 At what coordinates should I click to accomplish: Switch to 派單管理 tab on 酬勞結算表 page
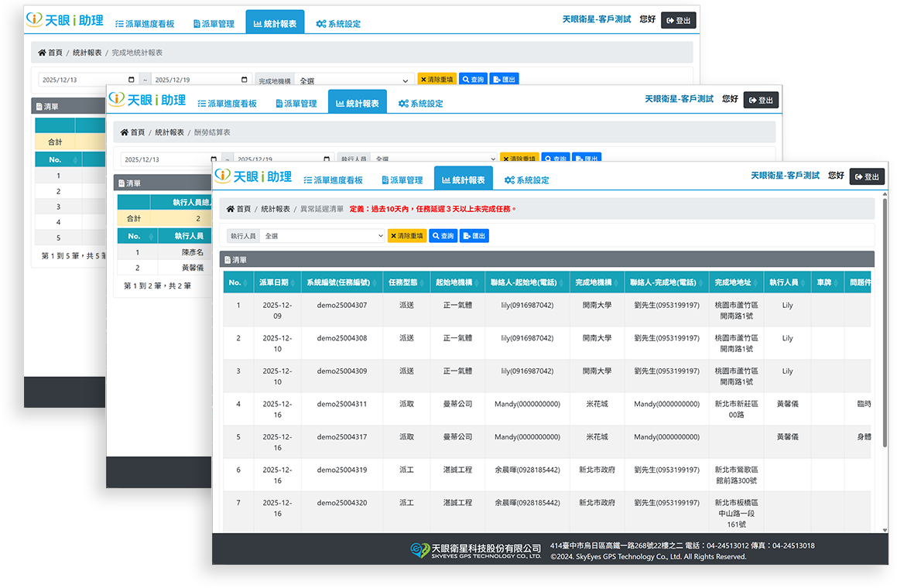coord(296,103)
